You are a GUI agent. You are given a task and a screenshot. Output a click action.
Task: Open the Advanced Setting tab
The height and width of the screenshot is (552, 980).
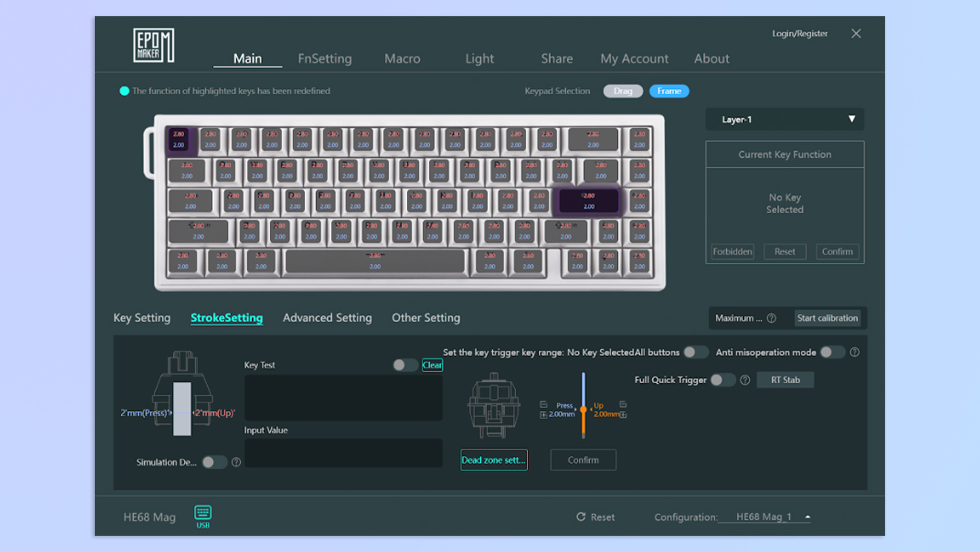pos(327,318)
